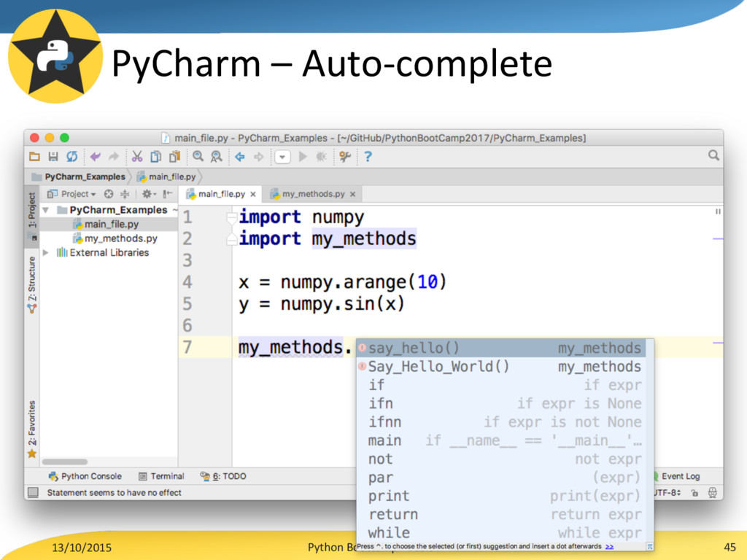This screenshot has height=560, width=747.
Task: Open the Project view dropdown
Action: point(72,194)
